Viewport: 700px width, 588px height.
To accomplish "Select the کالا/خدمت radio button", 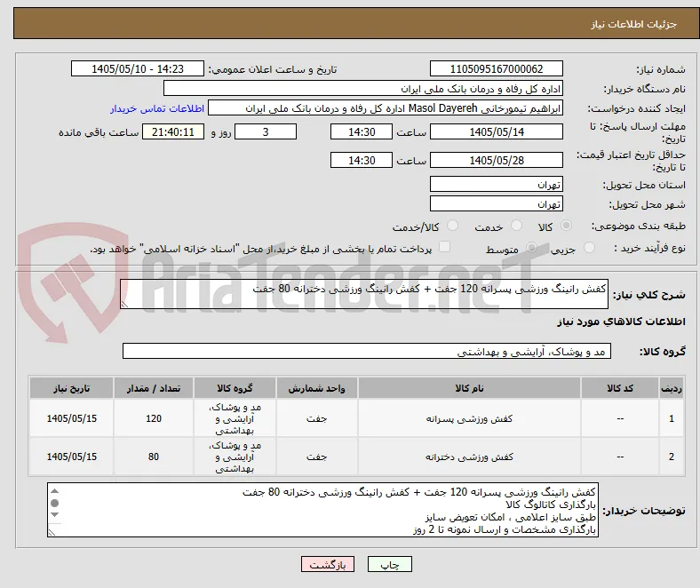I will coord(452,226).
